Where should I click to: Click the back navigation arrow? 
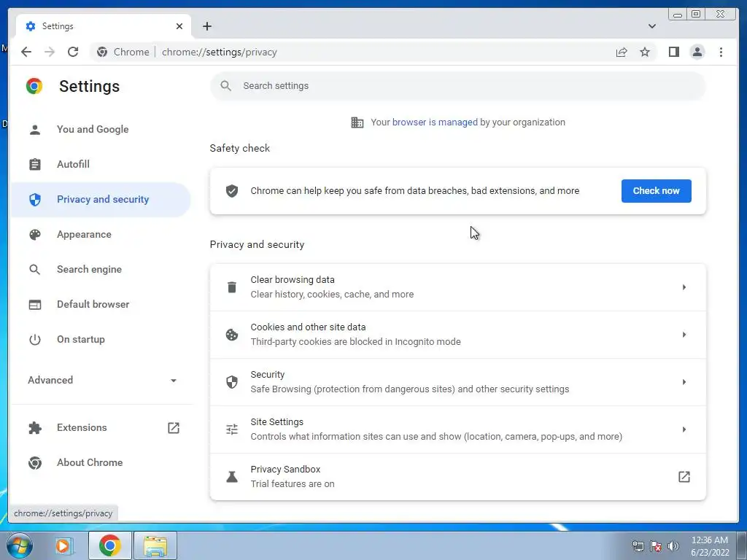click(26, 52)
